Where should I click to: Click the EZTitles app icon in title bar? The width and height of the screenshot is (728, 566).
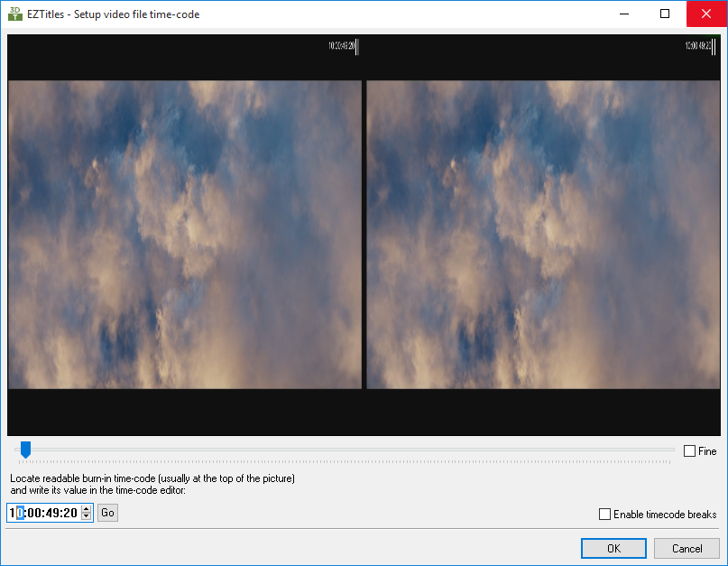pos(14,14)
